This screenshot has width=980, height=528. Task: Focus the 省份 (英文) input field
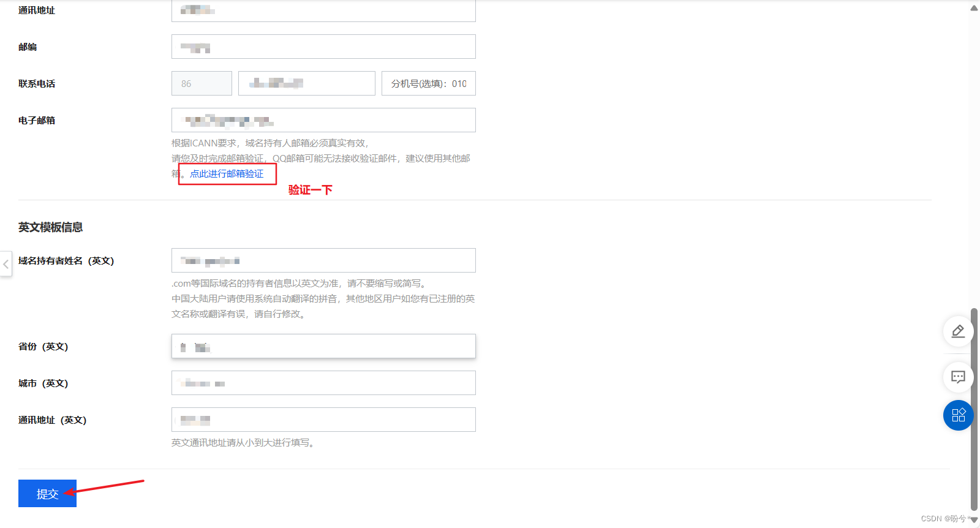click(323, 346)
